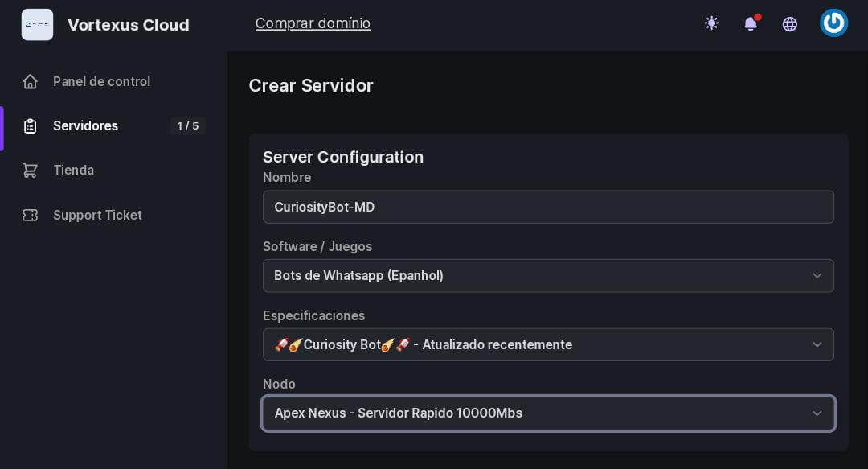Click the 1 / 5 servers count badge
Viewport: 868px width, 469px height.
[188, 126]
